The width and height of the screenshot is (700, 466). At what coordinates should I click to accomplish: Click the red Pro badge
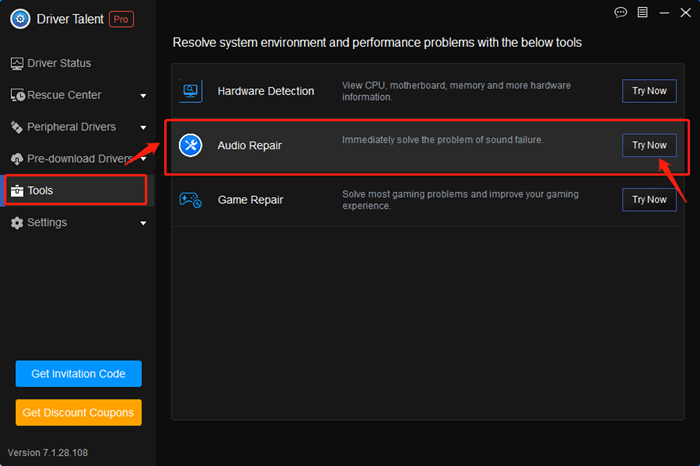click(x=121, y=19)
